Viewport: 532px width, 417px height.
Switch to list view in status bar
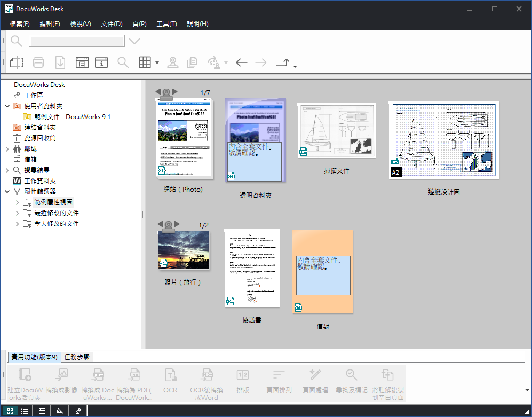click(25, 411)
